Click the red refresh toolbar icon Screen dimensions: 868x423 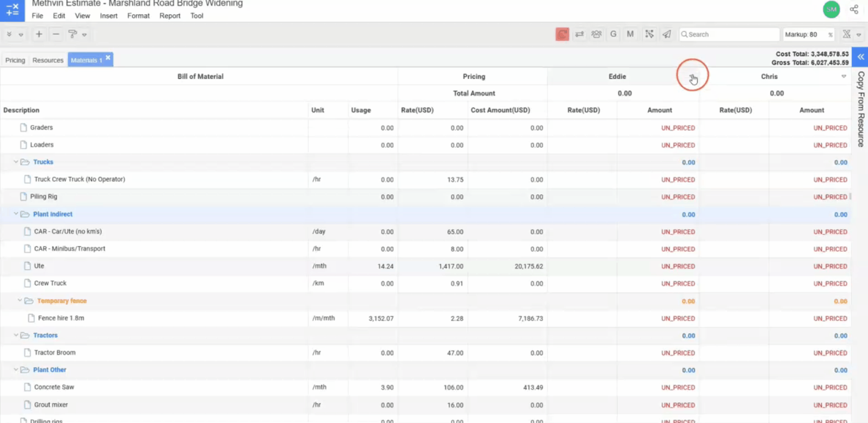(562, 34)
